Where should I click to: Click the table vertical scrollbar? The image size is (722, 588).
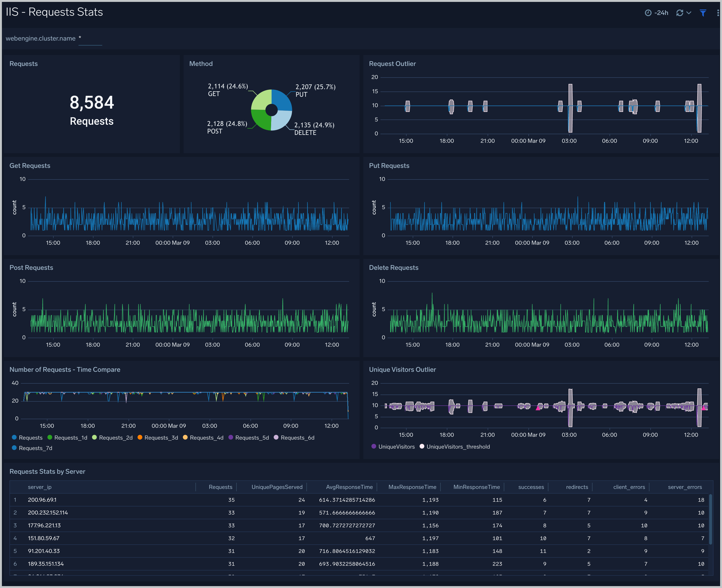pos(710,519)
